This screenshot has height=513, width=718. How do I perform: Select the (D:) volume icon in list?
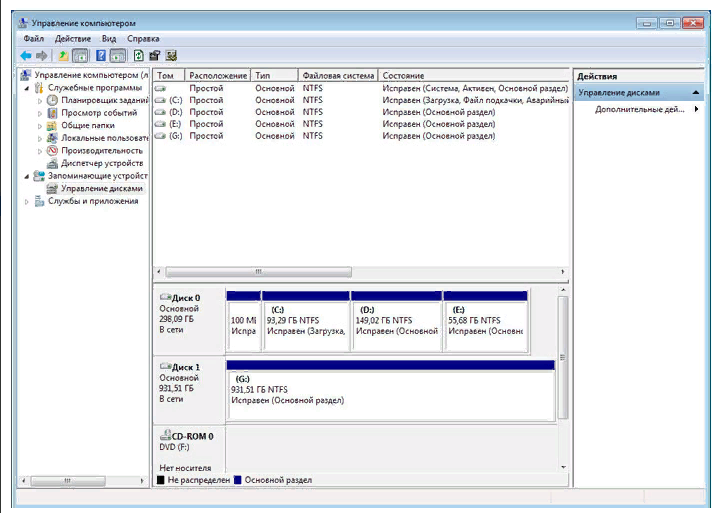160,112
